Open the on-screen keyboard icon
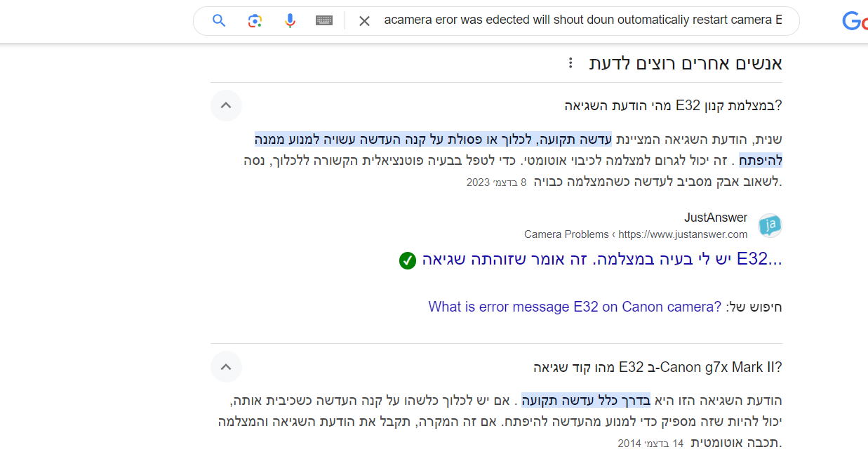 pyautogui.click(x=323, y=20)
